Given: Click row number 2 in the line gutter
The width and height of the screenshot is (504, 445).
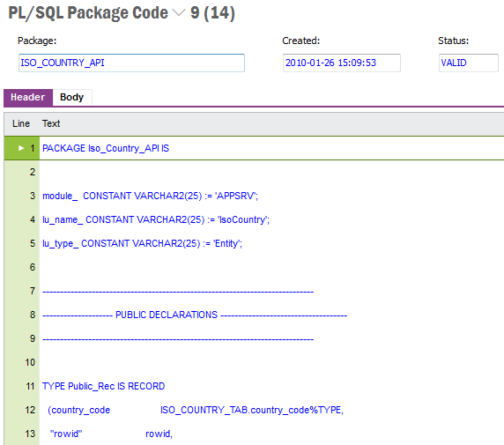Looking at the screenshot, I should tap(33, 172).
